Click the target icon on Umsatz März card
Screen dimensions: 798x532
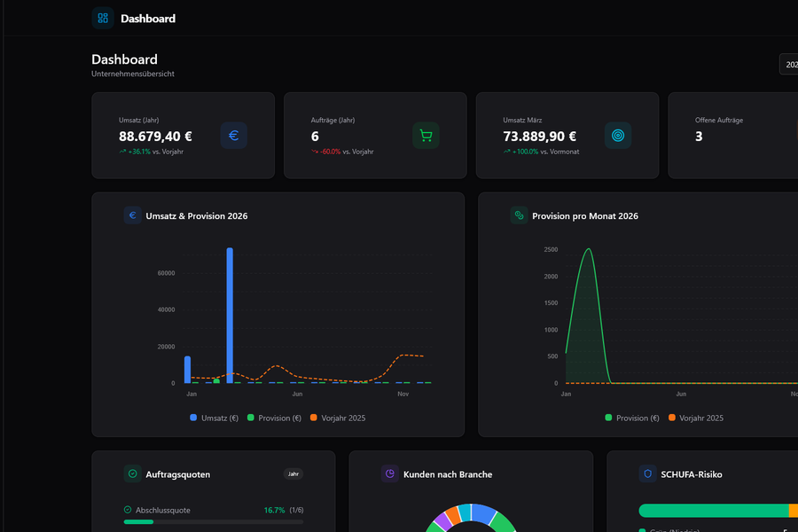pyautogui.click(x=618, y=136)
